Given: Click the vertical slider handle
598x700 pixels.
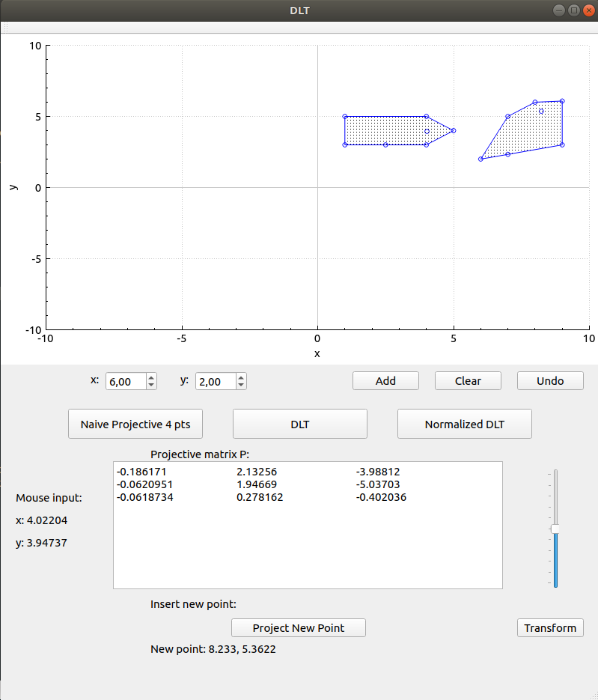Looking at the screenshot, I should (x=555, y=529).
